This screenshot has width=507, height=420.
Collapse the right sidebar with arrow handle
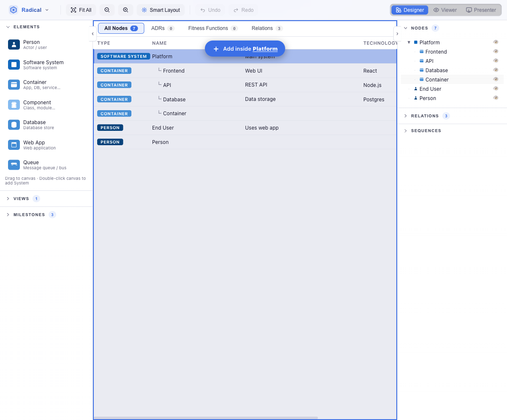tap(397, 34)
